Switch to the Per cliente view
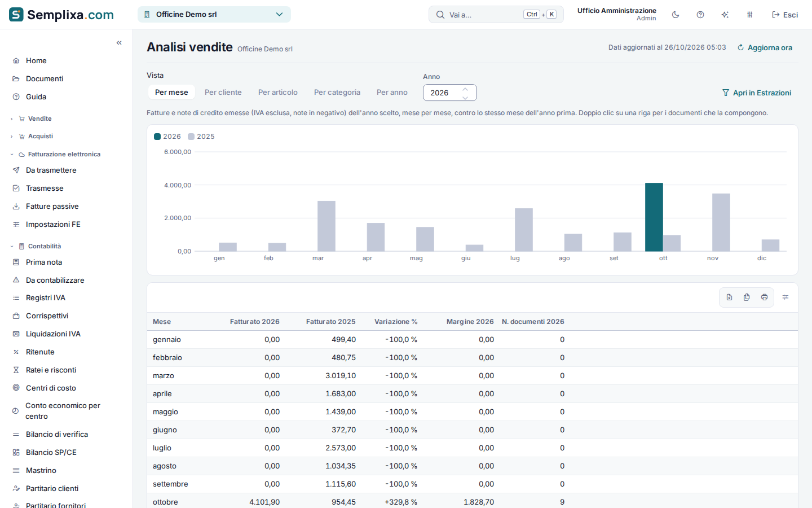The image size is (812, 508). (223, 93)
